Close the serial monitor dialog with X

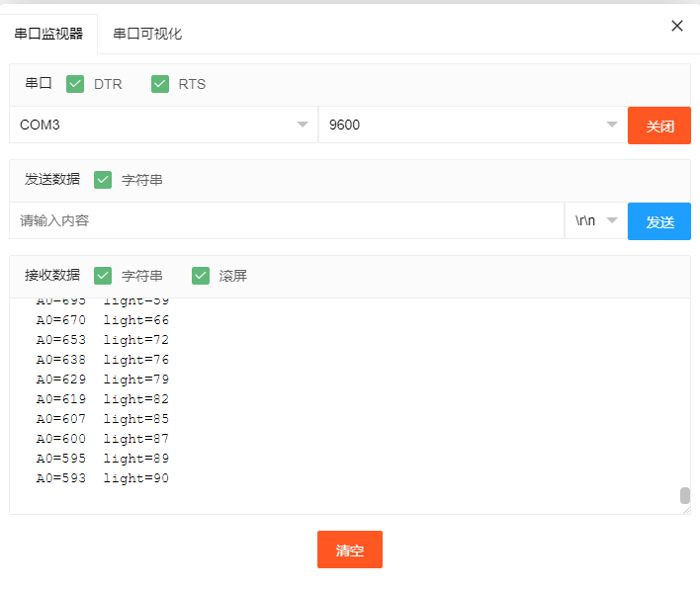[677, 26]
